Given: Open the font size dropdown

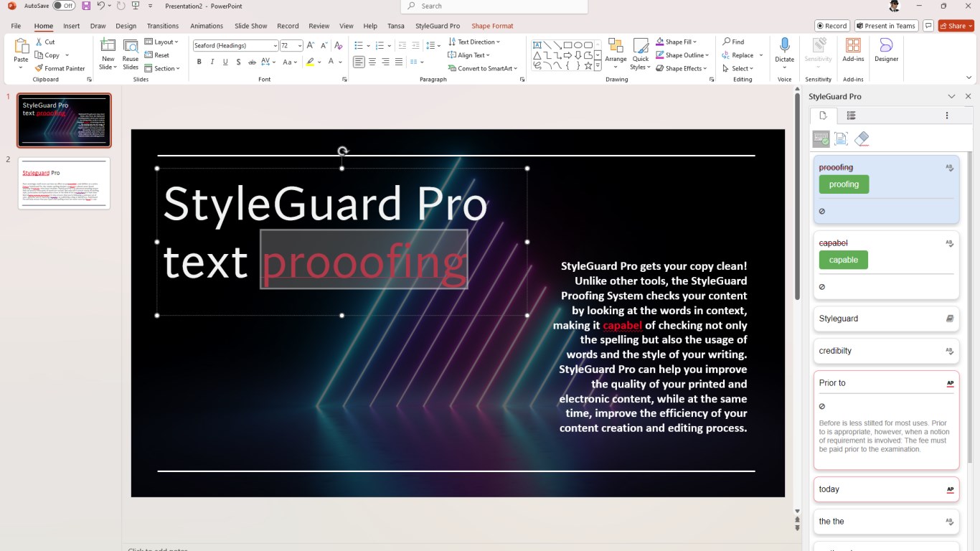Looking at the screenshot, I should [x=300, y=45].
